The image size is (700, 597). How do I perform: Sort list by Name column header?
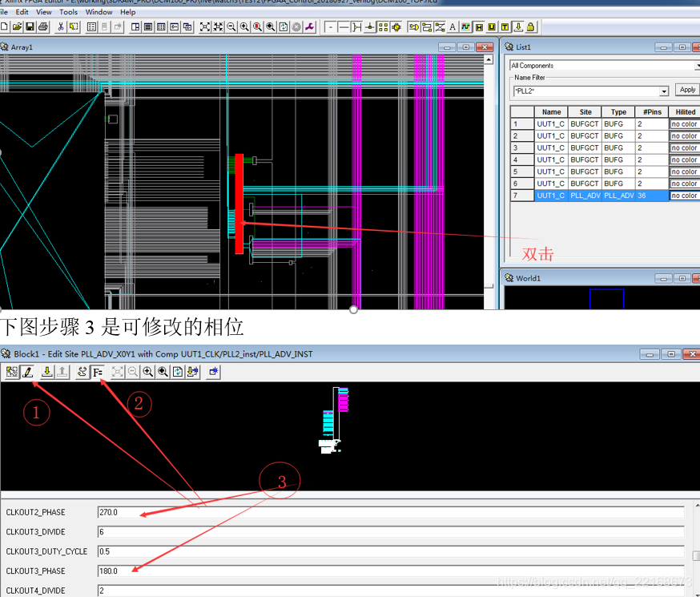[551, 112]
